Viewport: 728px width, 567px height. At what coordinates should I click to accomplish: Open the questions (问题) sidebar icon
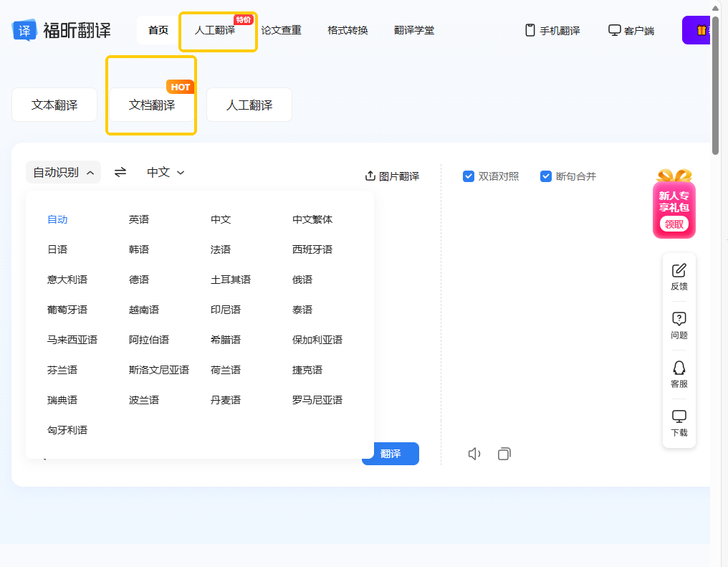[679, 325]
